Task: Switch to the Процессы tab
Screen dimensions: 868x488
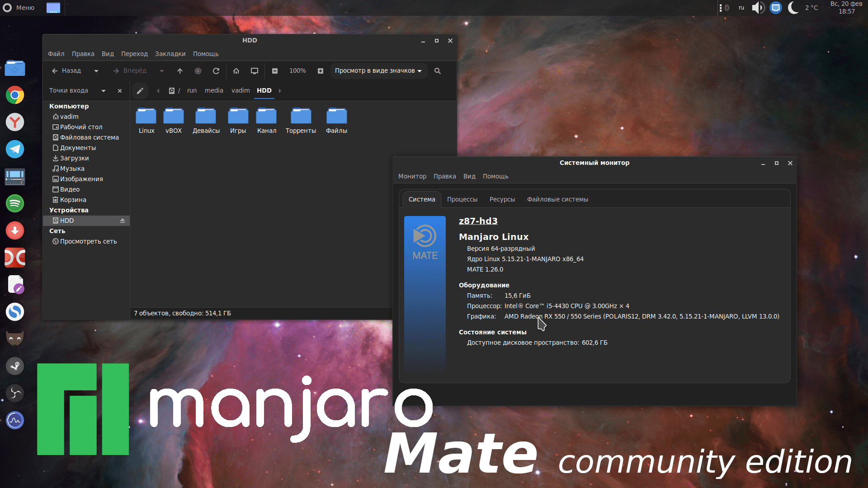Action: pos(462,199)
